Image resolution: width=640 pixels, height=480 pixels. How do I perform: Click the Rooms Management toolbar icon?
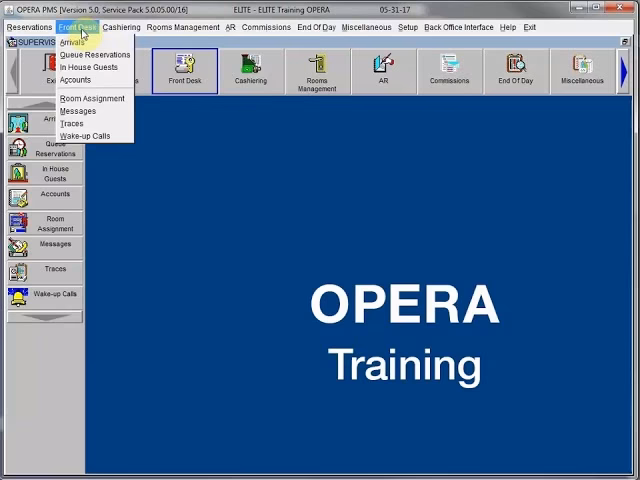[x=317, y=70]
